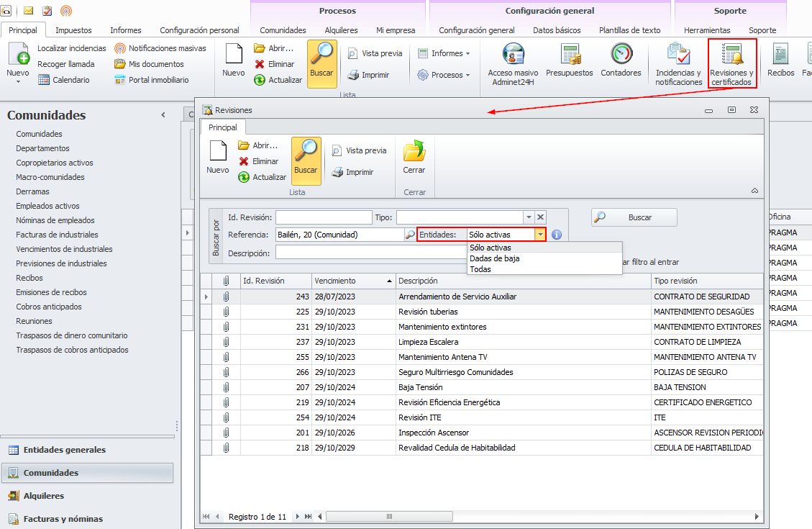Select 'Dadas de baja' from Entidades list
This screenshot has width=812, height=529.
coord(494,258)
